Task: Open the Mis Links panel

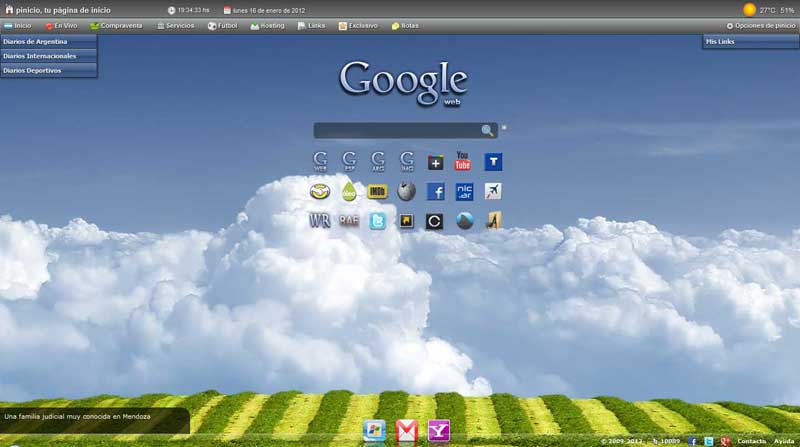Action: tap(750, 42)
